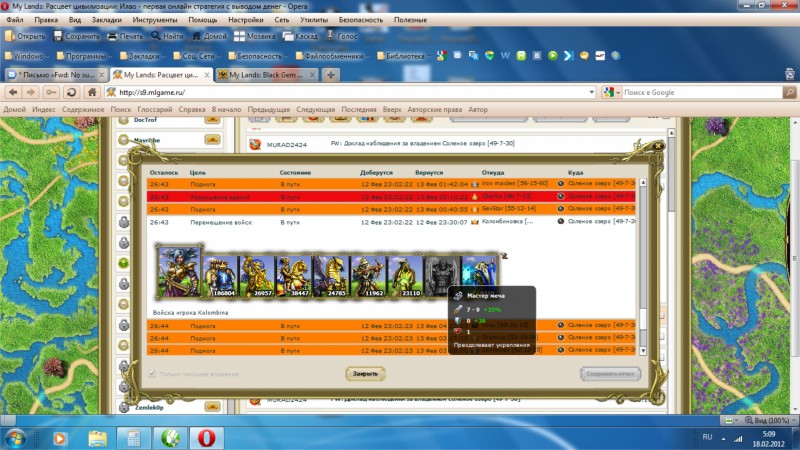Click the Найти toolbar button

pyautogui.click(x=167, y=36)
